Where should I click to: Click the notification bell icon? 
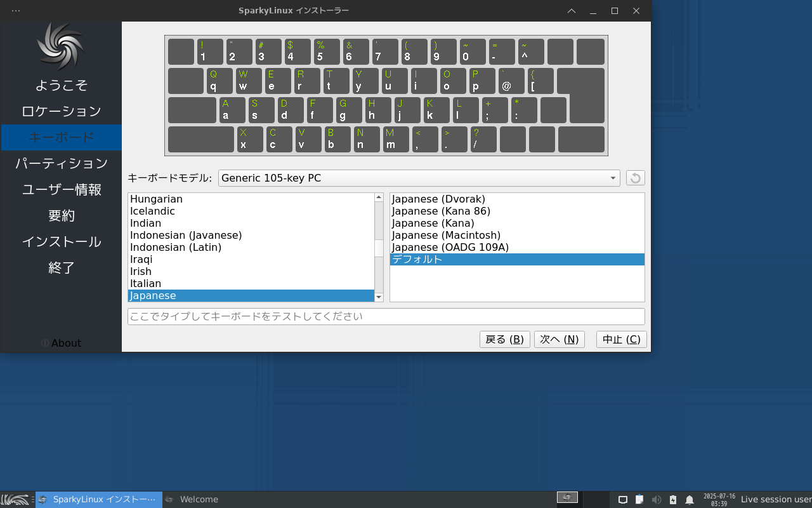pyautogui.click(x=690, y=500)
